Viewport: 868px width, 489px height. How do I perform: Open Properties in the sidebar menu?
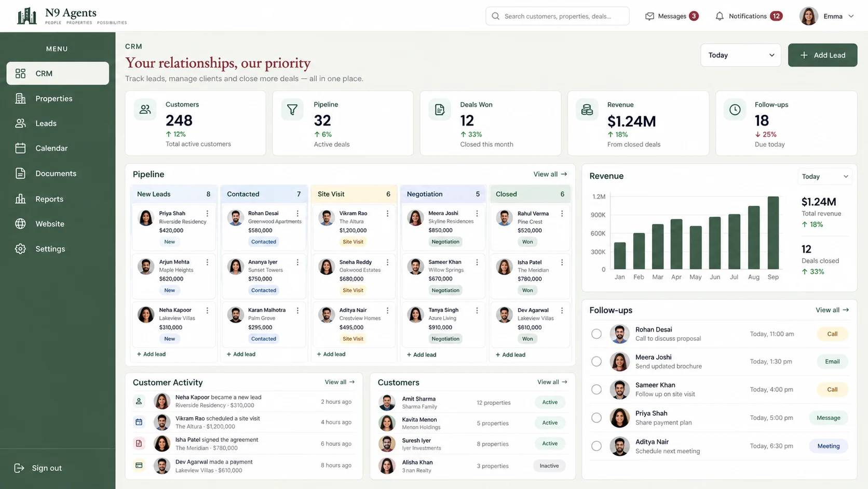pyautogui.click(x=58, y=98)
